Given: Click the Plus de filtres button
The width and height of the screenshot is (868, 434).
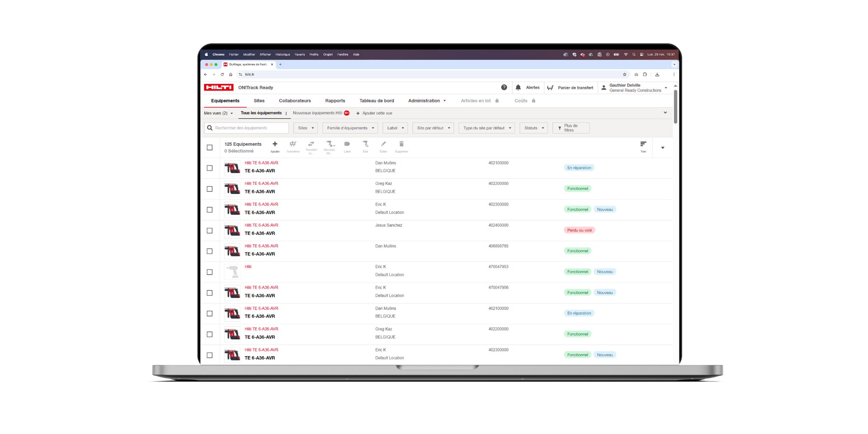Looking at the screenshot, I should pyautogui.click(x=570, y=128).
